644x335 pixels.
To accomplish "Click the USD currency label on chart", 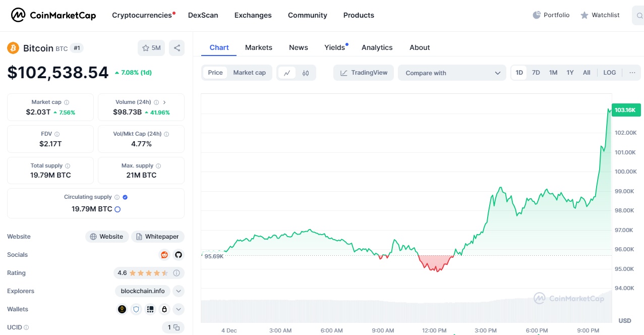I will pyautogui.click(x=625, y=320).
